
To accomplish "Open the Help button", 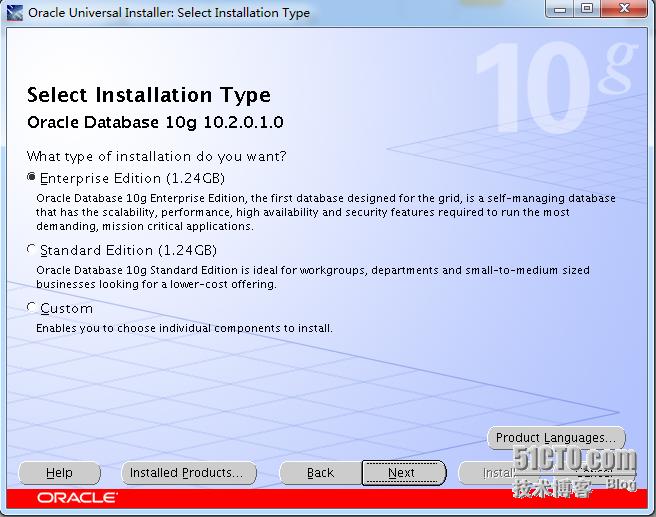I will (59, 473).
